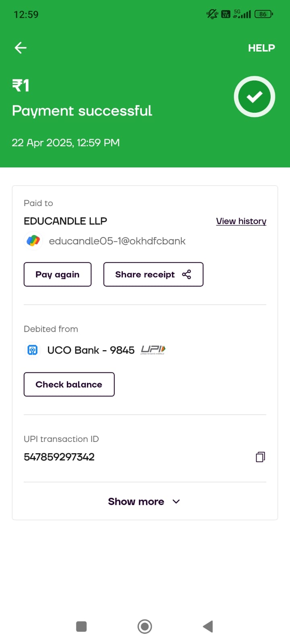Open HELP in the header

pos(261,48)
